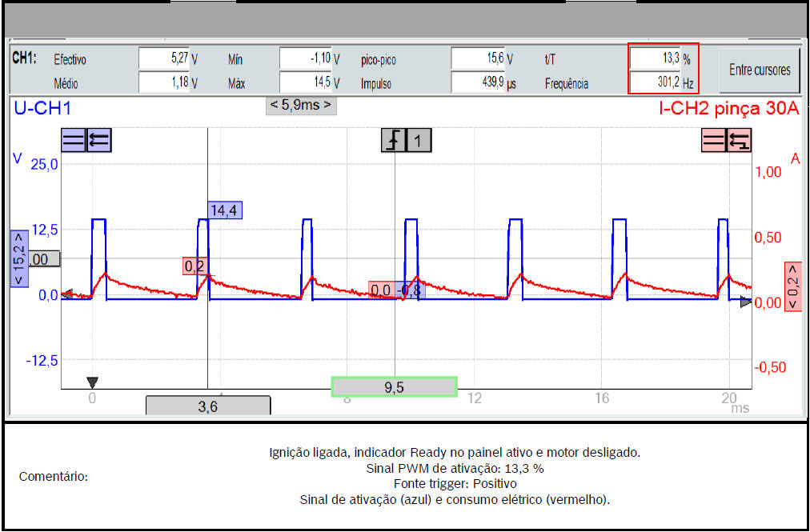Image resolution: width=810 pixels, height=532 pixels.
Task: Click the blue CH1 horizontal lines icon
Action: (74, 141)
